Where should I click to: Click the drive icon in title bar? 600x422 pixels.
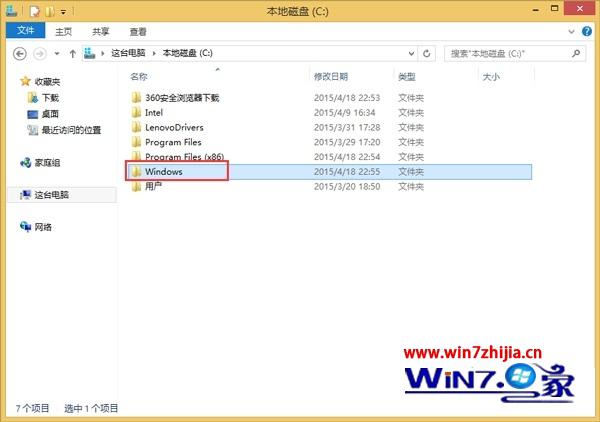11,11
